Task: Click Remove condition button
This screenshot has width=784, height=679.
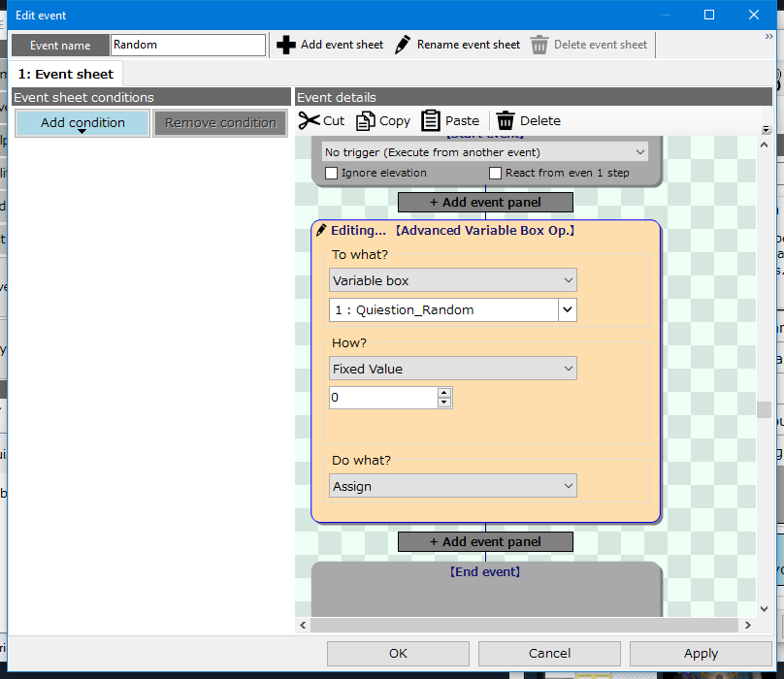Action: 220,123
